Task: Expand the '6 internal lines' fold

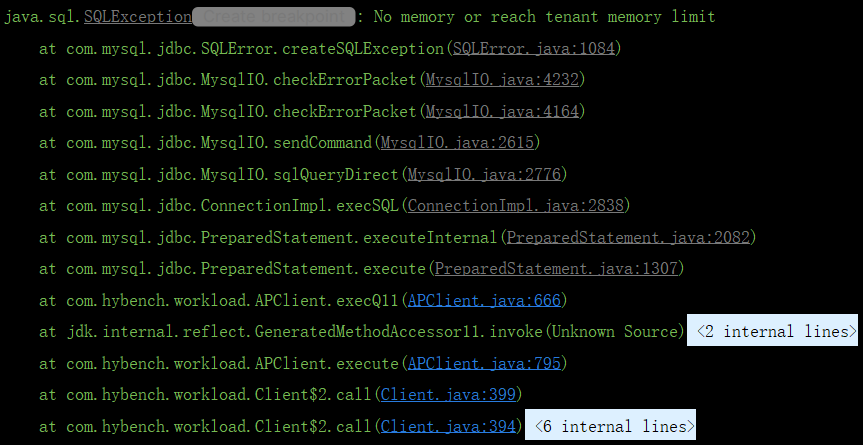Action: click(610, 426)
